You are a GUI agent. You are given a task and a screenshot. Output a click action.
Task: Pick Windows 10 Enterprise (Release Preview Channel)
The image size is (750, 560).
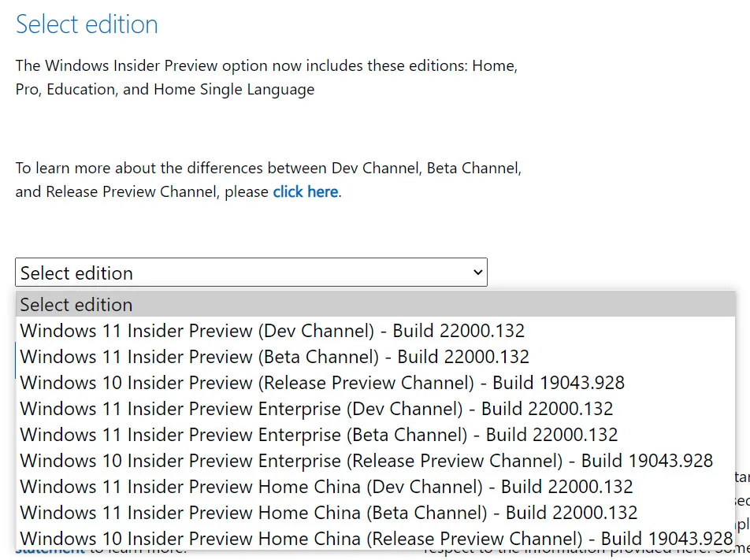[x=376, y=461]
